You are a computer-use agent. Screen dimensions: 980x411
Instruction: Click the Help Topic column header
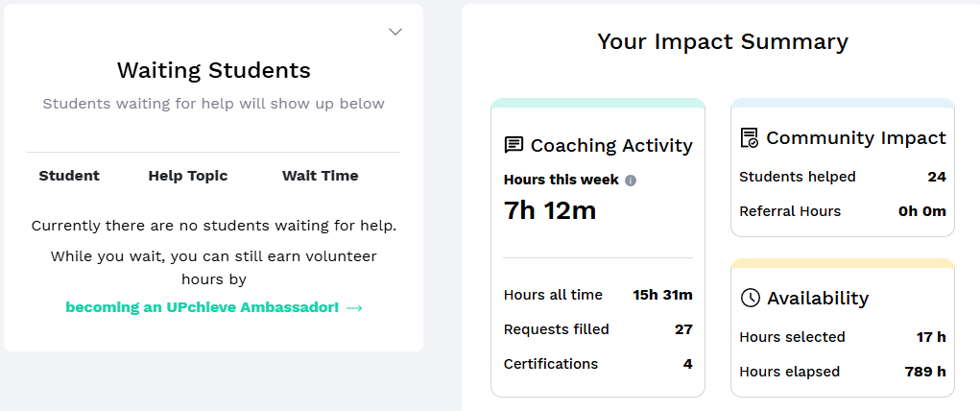[x=188, y=176]
